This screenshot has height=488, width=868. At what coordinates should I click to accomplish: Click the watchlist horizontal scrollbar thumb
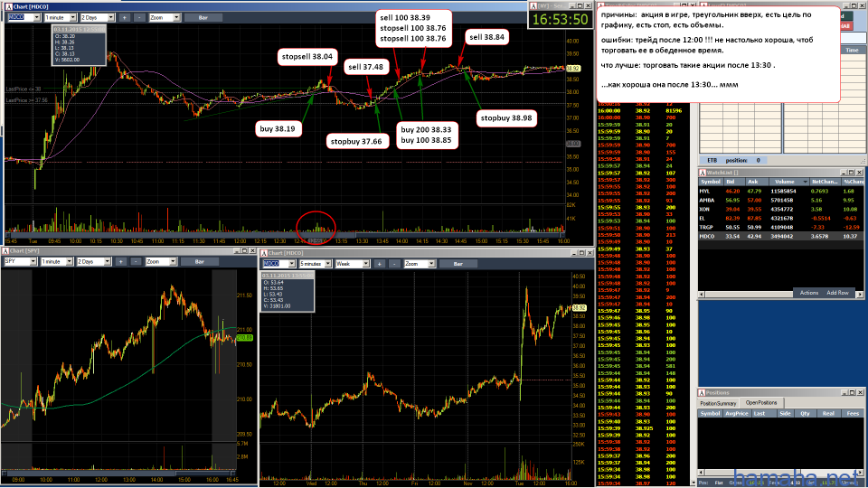tap(748, 295)
